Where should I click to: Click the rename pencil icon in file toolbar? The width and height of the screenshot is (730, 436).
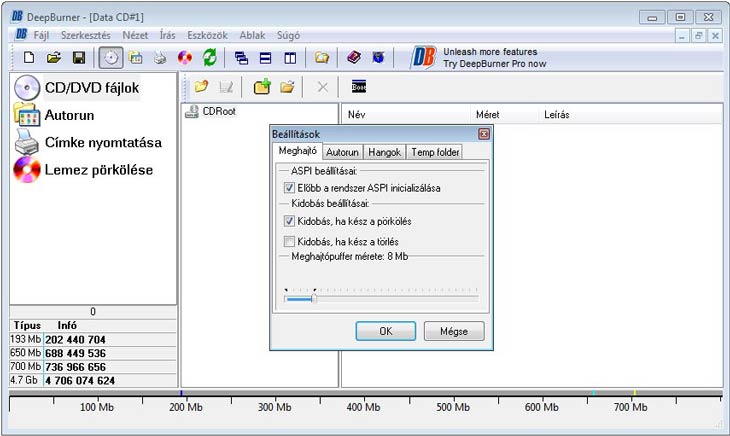click(226, 87)
